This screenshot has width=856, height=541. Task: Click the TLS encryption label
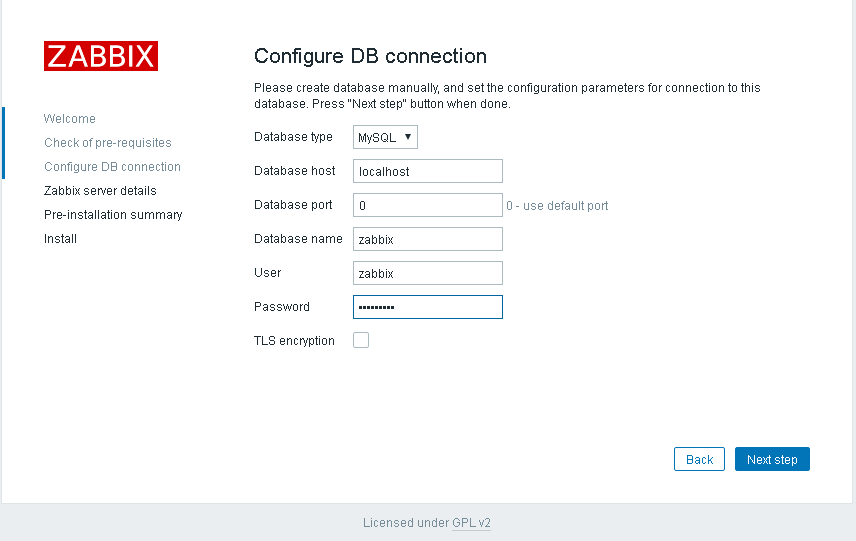click(x=294, y=341)
